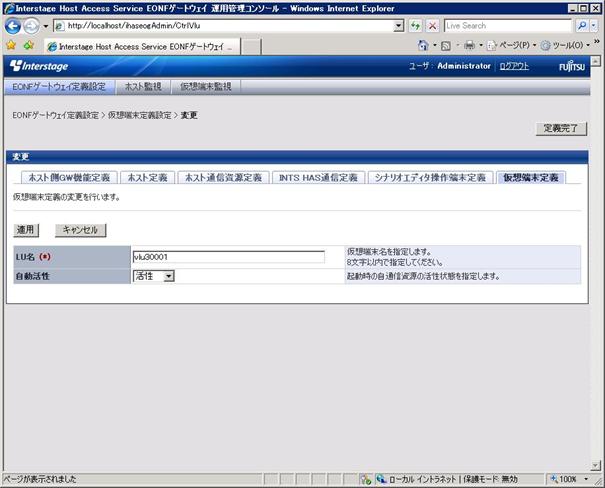
Task: Click the FUJITSU logo
Action: pyautogui.click(x=572, y=66)
